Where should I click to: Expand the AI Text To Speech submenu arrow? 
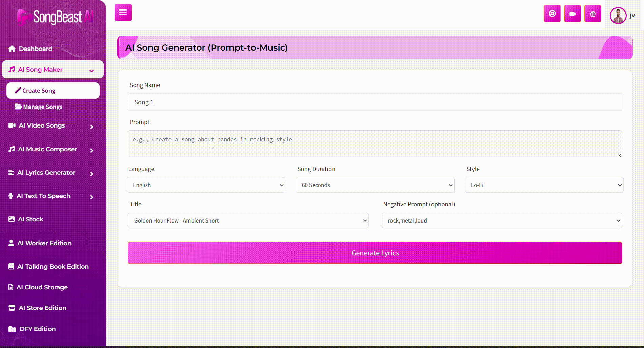[x=92, y=197]
